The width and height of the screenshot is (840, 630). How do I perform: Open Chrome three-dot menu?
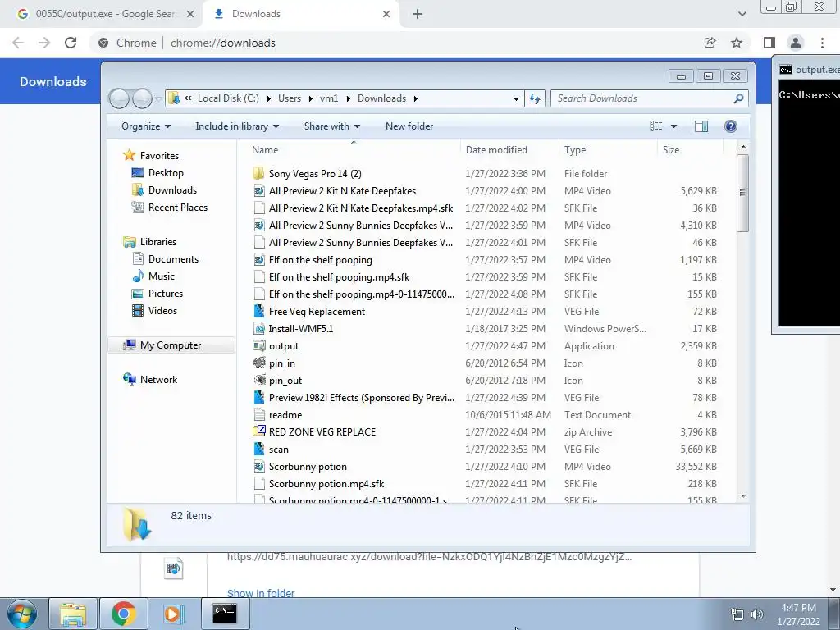(x=822, y=43)
